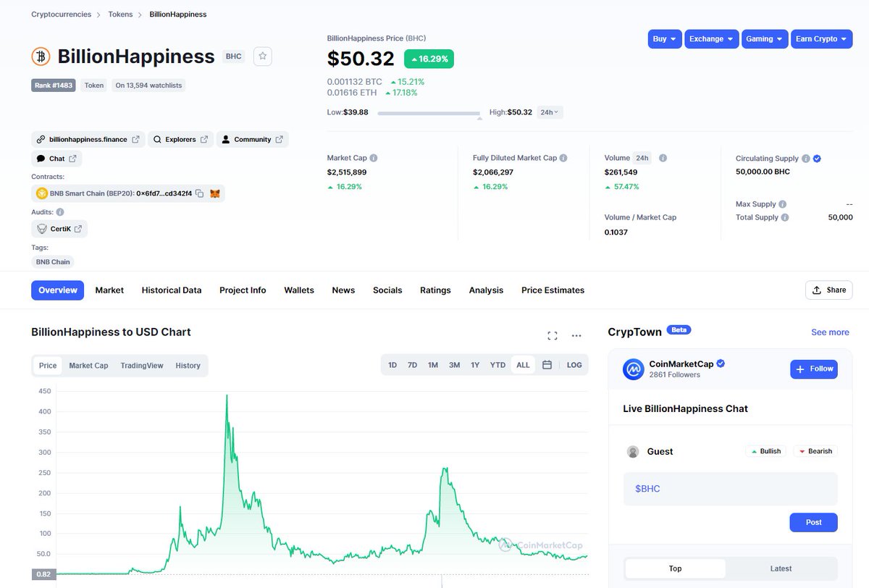Copy the BNB Smart Chain contract address

pos(199,193)
